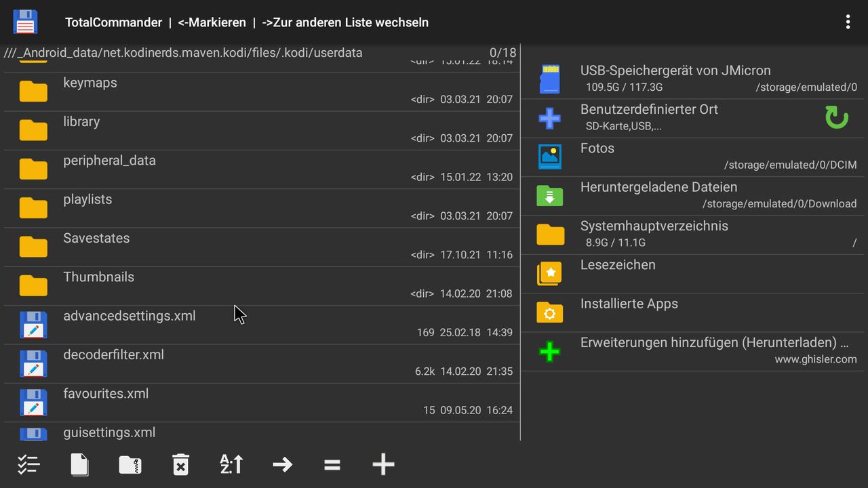The image size is (868, 488).
Task: Click the decoderfilter.xml file icon
Action: tap(33, 363)
